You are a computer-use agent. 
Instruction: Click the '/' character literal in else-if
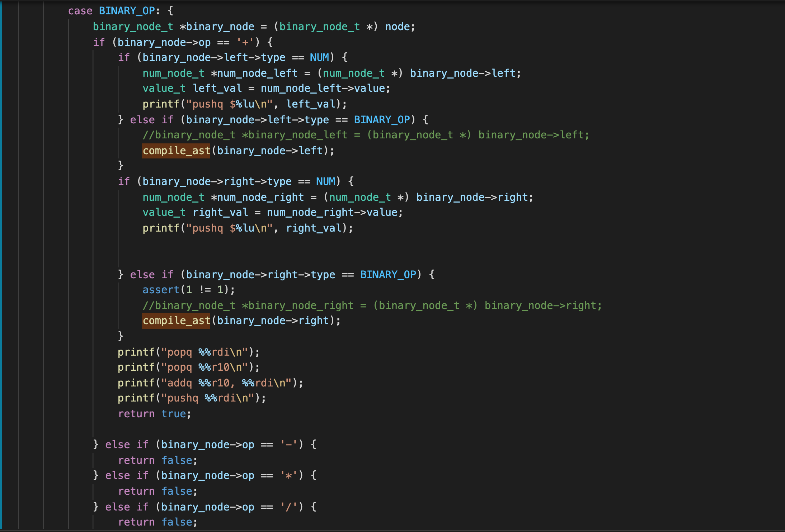289,507
